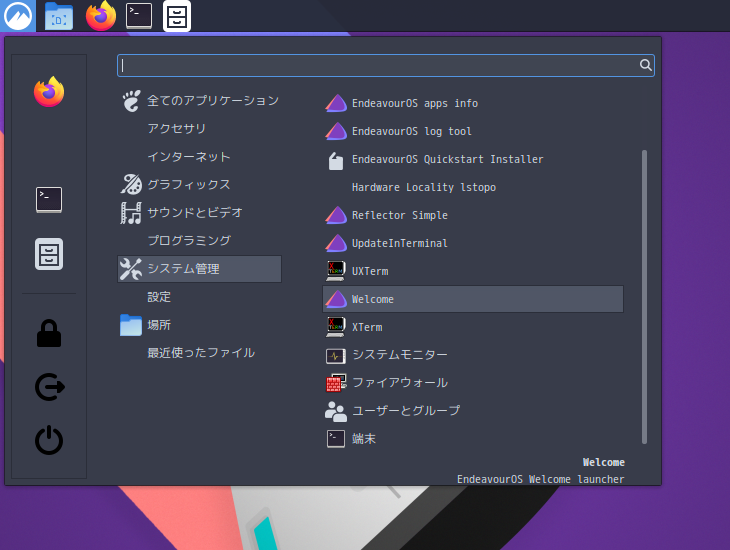Click the UXTerm icon
Screen dimensions: 730x550
[x=336, y=271]
